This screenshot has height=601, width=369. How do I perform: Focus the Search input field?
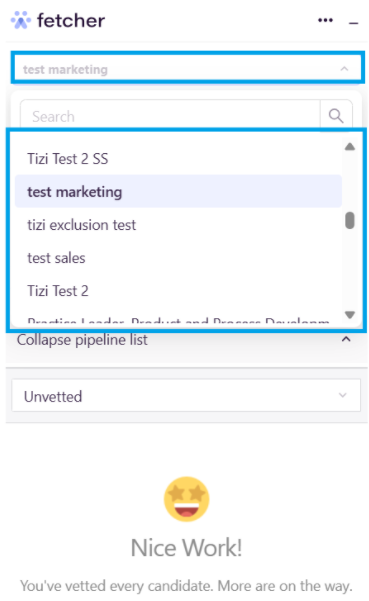170,116
